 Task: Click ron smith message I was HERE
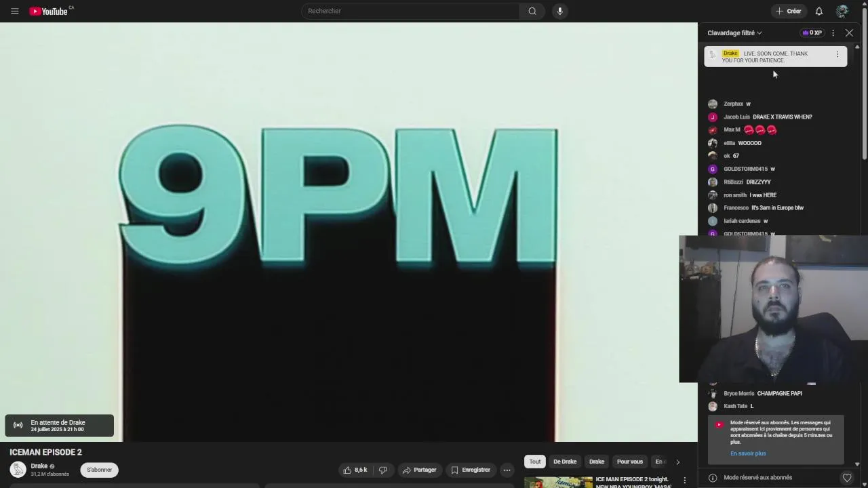pos(750,195)
